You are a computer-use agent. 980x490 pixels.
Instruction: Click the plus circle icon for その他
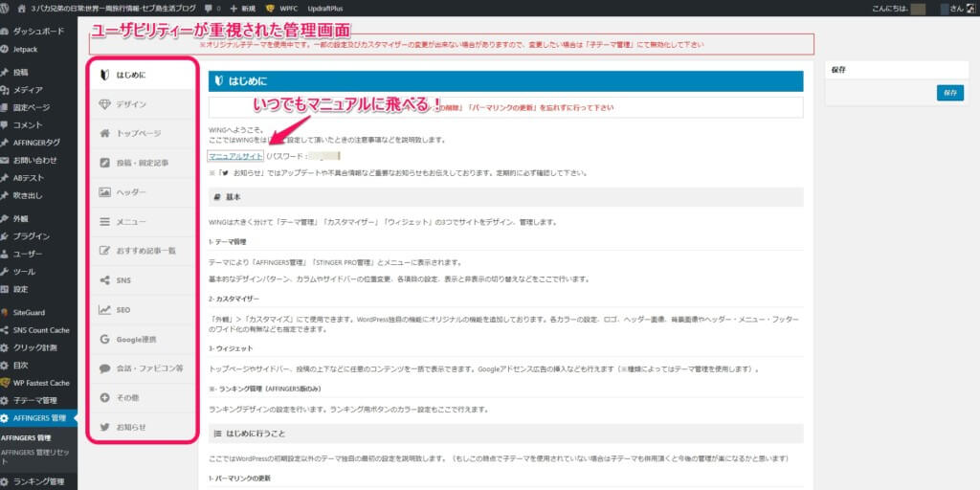click(105, 397)
